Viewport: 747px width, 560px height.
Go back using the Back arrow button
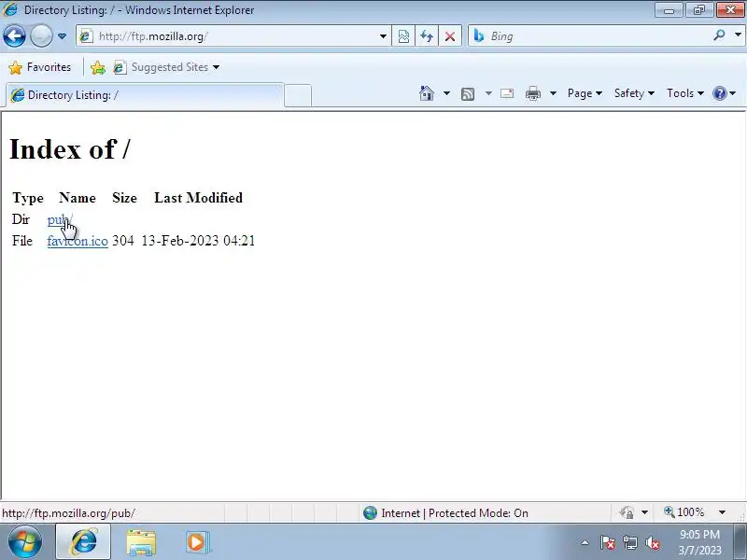tap(14, 36)
